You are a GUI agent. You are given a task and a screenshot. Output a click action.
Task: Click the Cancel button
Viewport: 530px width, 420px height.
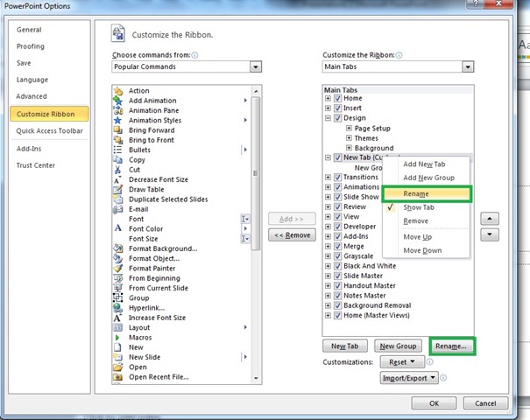485,403
